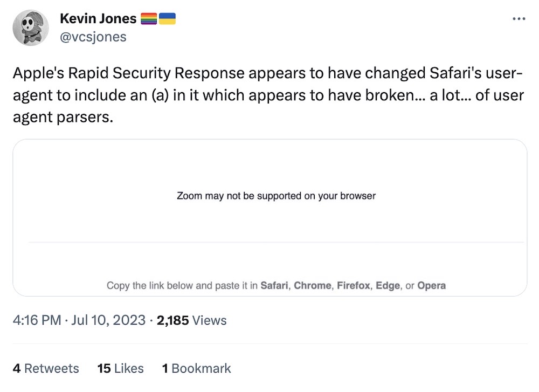Click the Zoom unsupported message text
This screenshot has width=539, height=392.
tap(276, 196)
